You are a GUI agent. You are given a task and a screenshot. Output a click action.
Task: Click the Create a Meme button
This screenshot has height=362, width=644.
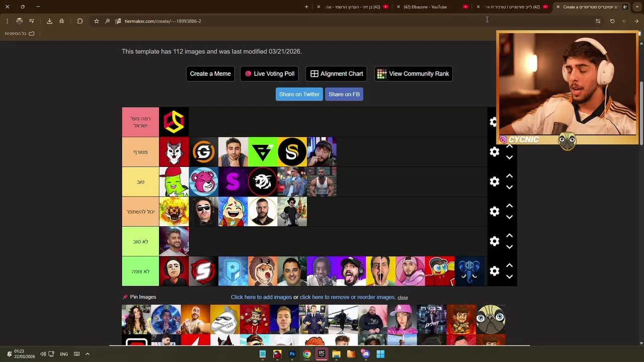pos(210,73)
